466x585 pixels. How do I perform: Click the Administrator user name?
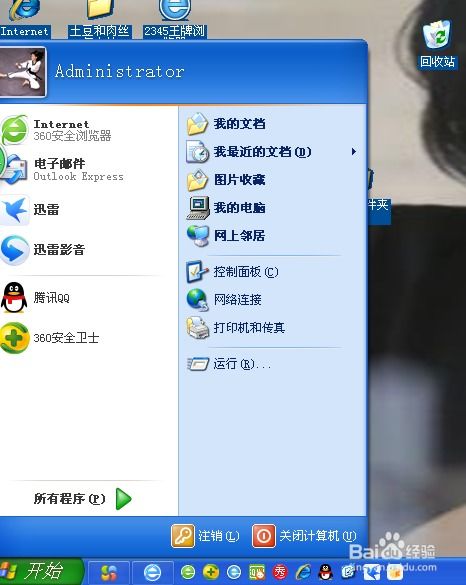[119, 71]
